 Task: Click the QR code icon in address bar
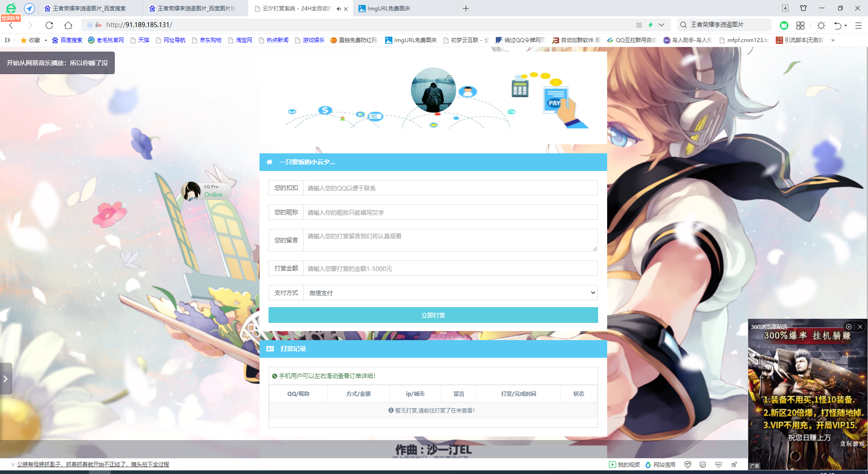pyautogui.click(x=639, y=25)
